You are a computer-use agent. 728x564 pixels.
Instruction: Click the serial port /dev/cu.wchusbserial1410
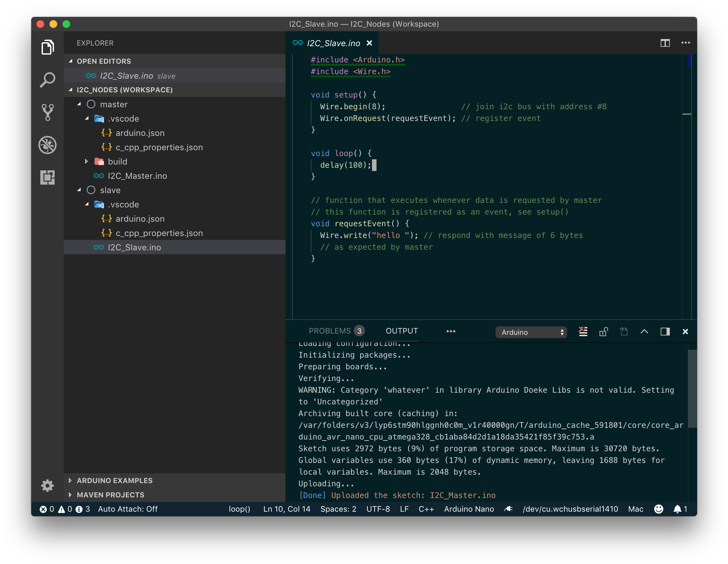tap(570, 509)
